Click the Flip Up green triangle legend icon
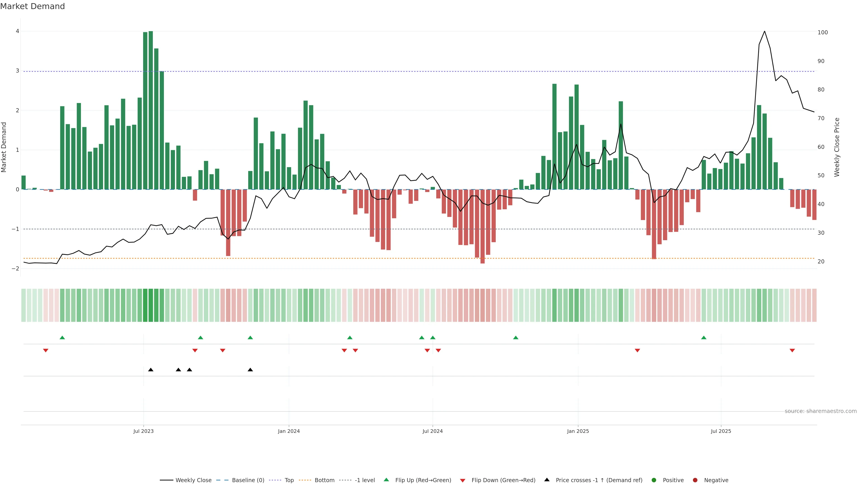The image size is (868, 488). coord(386,480)
